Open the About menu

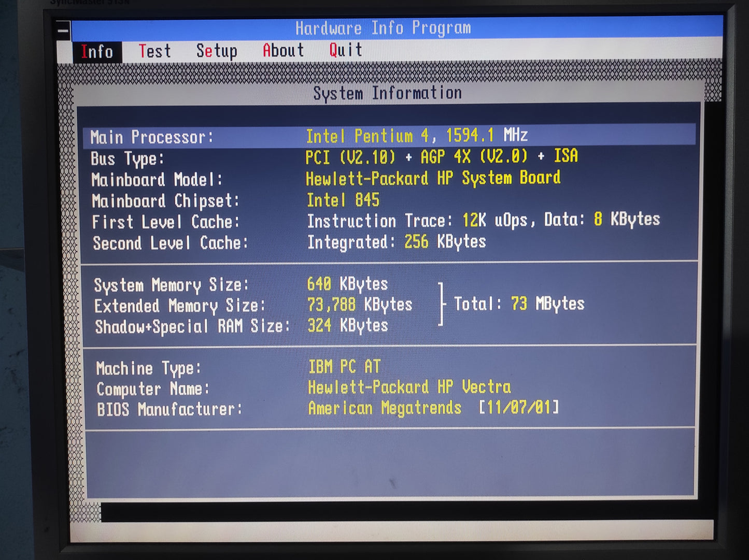(283, 50)
